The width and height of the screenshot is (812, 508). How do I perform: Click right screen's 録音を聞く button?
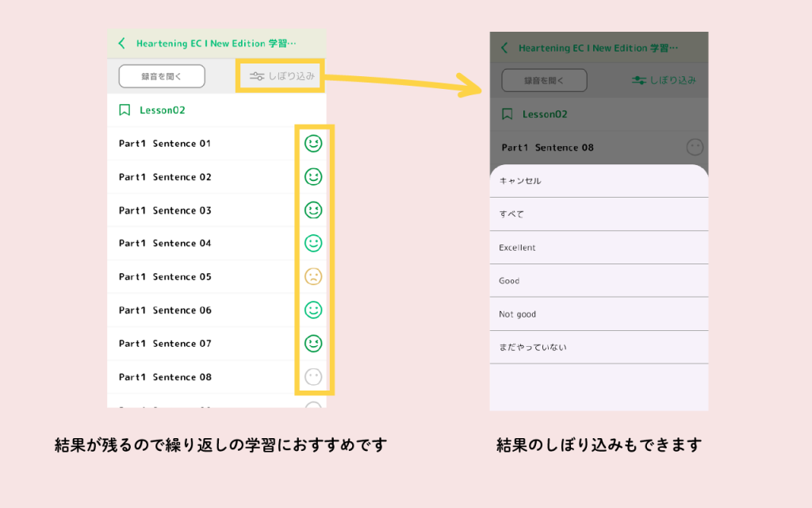point(544,80)
